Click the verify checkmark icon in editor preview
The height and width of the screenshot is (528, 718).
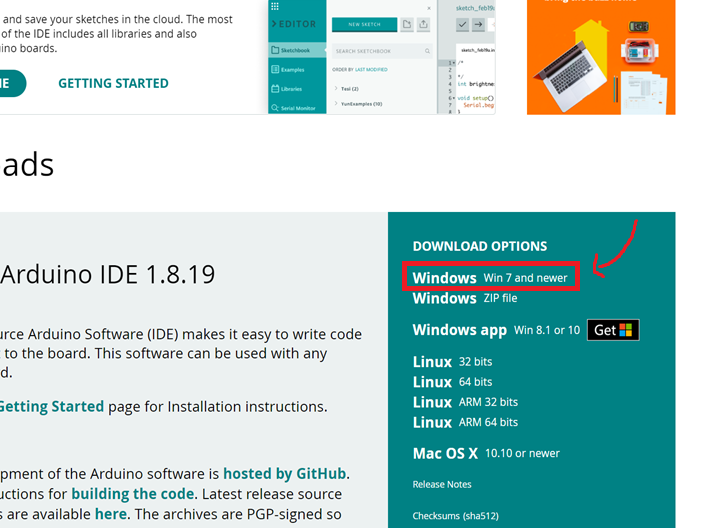(462, 24)
